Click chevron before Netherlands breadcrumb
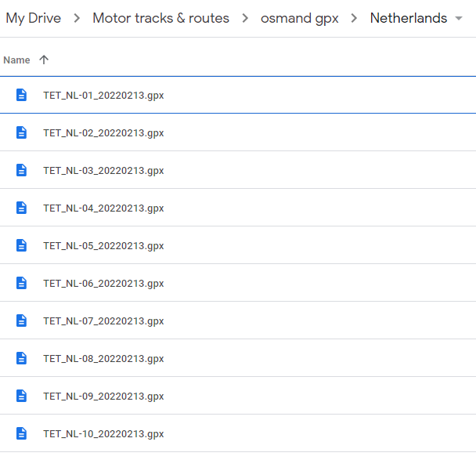 tap(354, 18)
